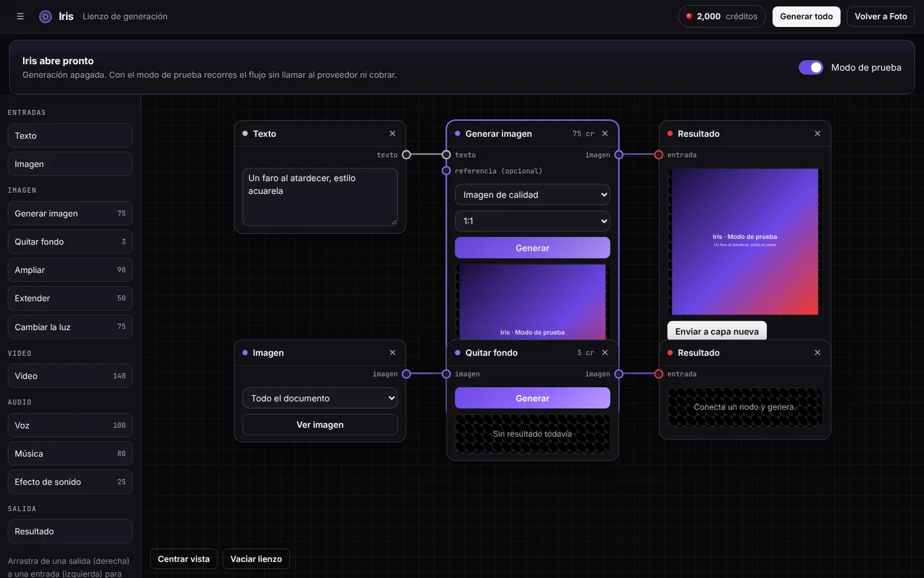Add a Texto node from sidebar
The width and height of the screenshot is (924, 578).
click(70, 136)
